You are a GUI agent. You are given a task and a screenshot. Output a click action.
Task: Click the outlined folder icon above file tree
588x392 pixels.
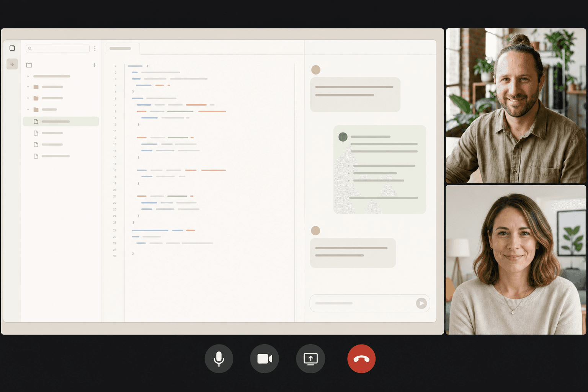[29, 65]
